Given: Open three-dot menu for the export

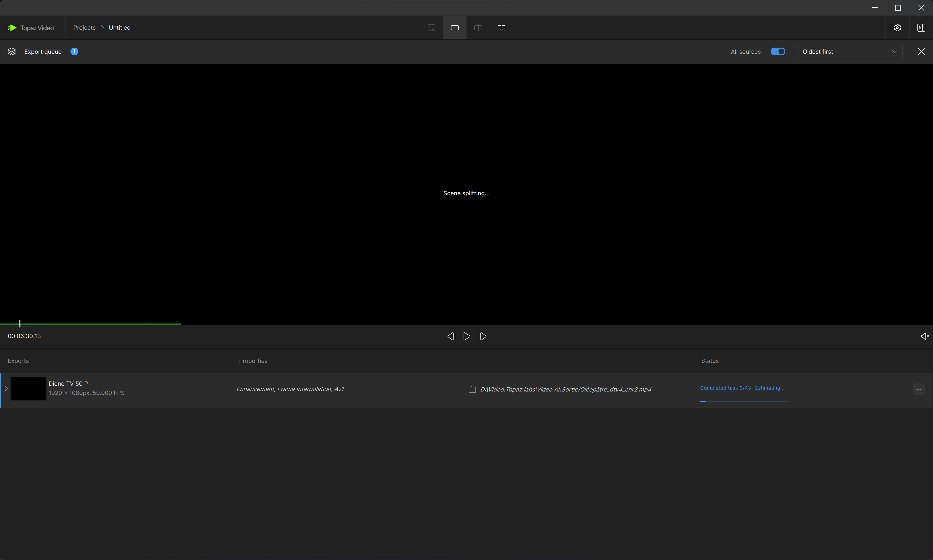Looking at the screenshot, I should pos(918,389).
